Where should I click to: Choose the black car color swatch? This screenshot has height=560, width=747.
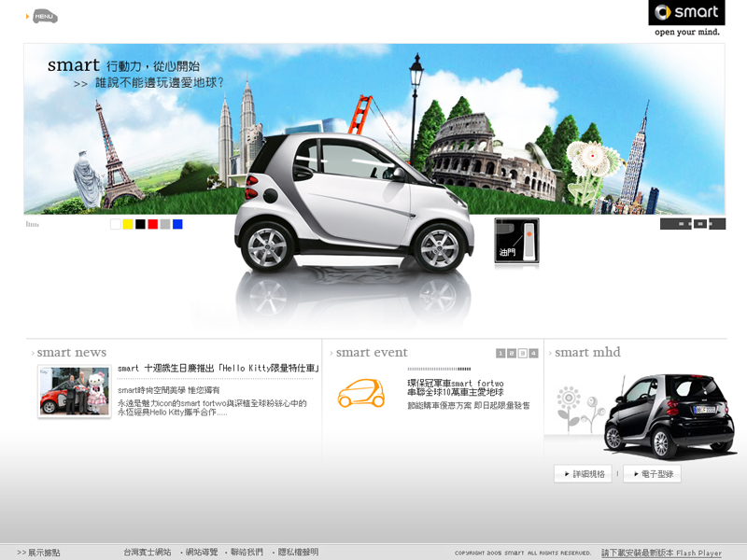pyautogui.click(x=140, y=224)
